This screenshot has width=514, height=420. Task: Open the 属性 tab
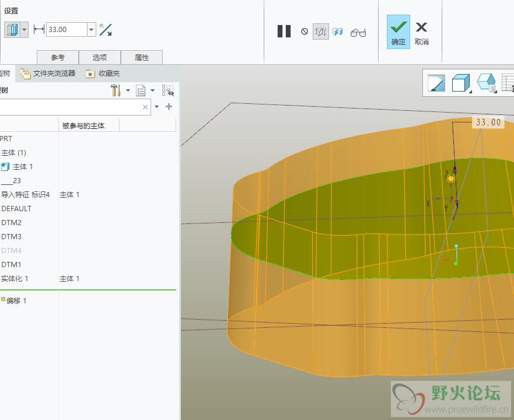[142, 57]
